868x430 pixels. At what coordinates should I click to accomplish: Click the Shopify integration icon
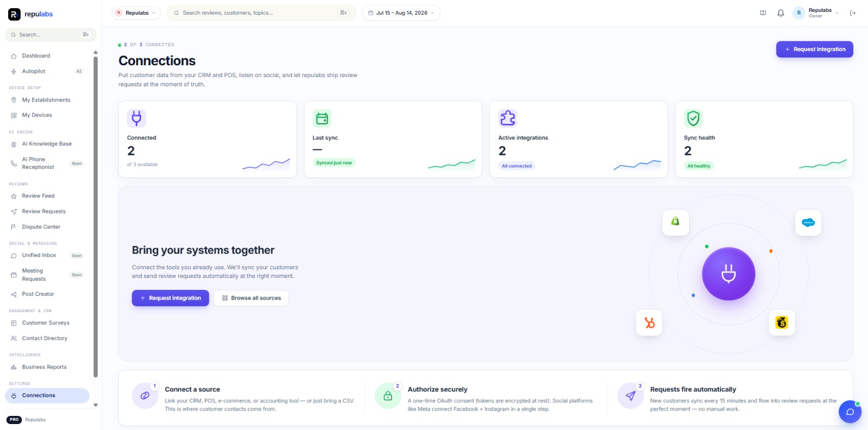click(675, 222)
